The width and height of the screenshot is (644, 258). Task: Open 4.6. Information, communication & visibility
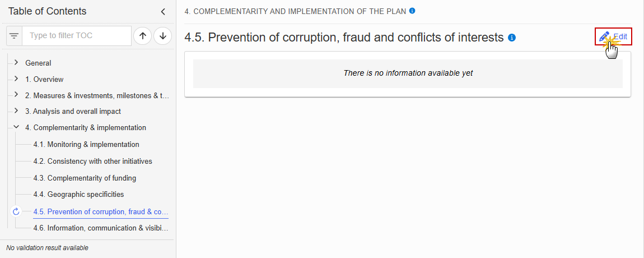101,228
